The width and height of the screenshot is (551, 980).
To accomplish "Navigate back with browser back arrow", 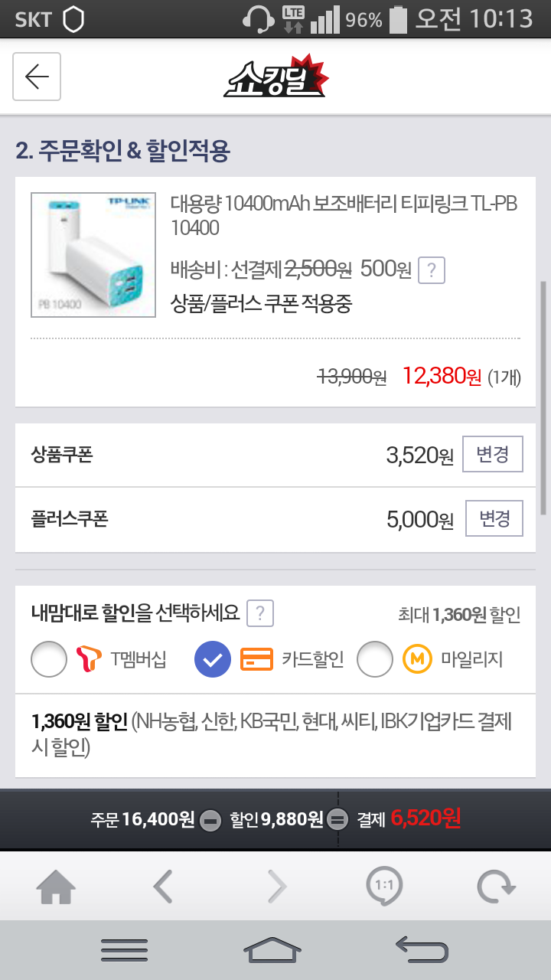I will click(x=162, y=888).
